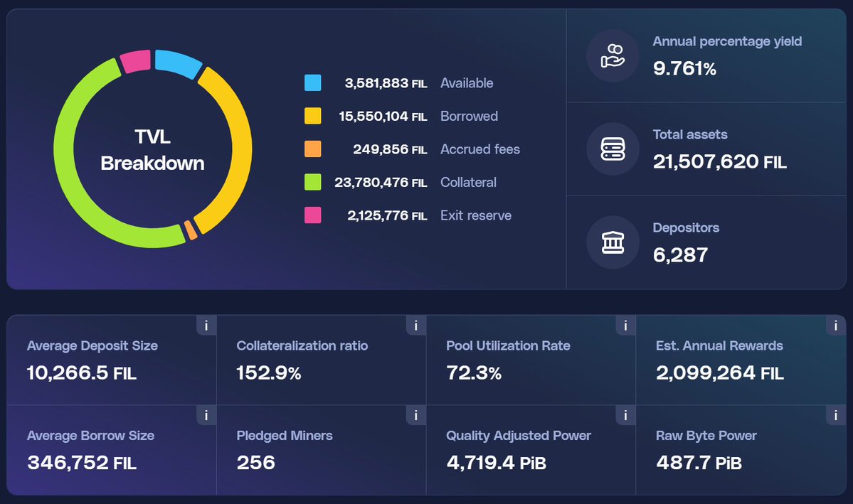This screenshot has width=853, height=504.
Task: Click the blue Available legend swatch
Action: (312, 83)
